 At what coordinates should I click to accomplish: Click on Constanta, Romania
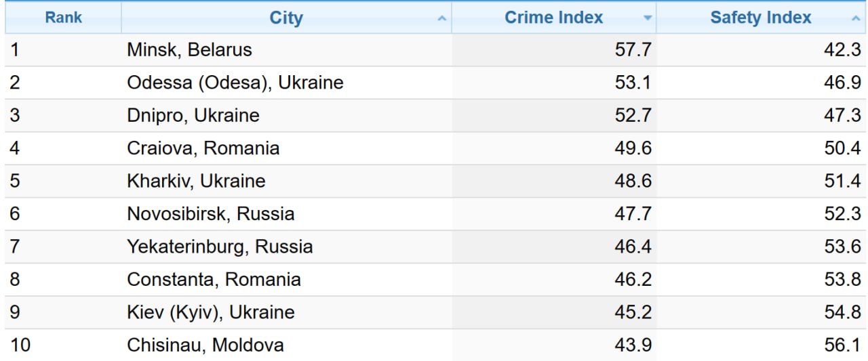point(214,280)
